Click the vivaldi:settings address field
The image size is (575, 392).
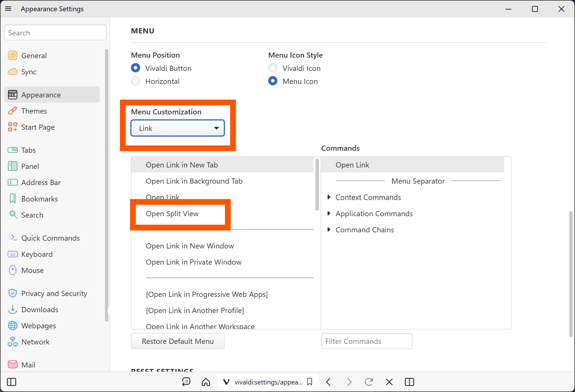[268, 382]
